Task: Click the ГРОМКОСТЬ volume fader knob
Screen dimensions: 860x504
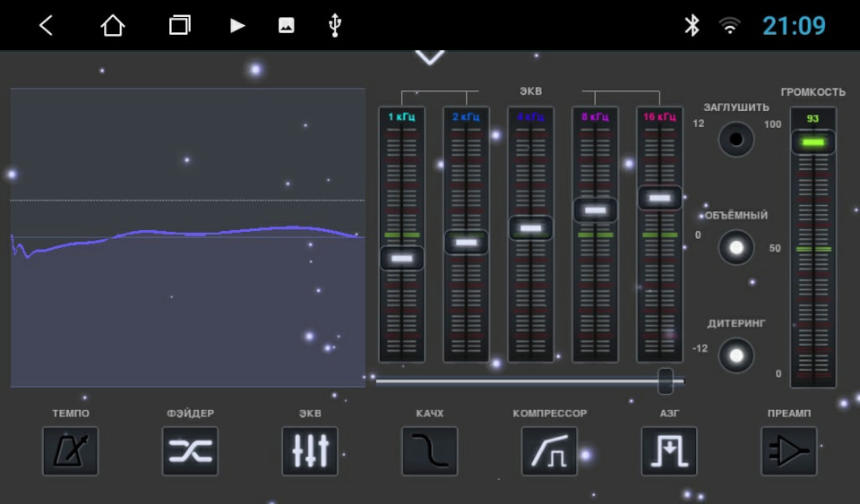Action: click(813, 142)
